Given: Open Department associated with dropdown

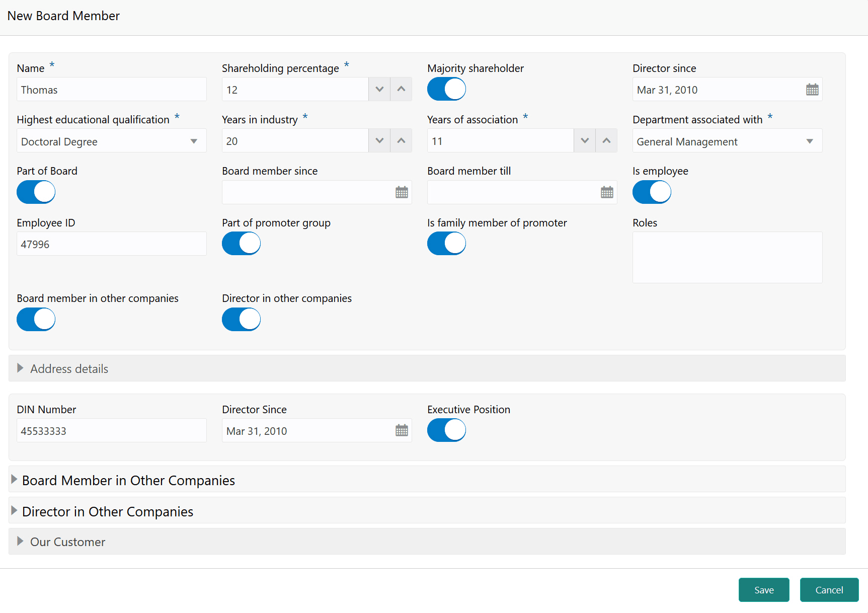Looking at the screenshot, I should coord(727,141).
